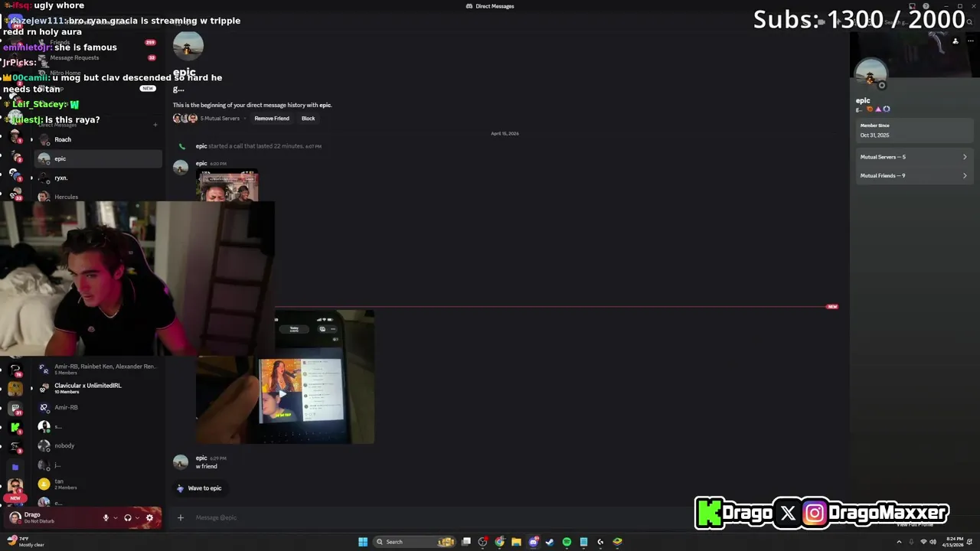The image size is (980, 551).
Task: Open ryxn. direct message
Action: click(100, 178)
